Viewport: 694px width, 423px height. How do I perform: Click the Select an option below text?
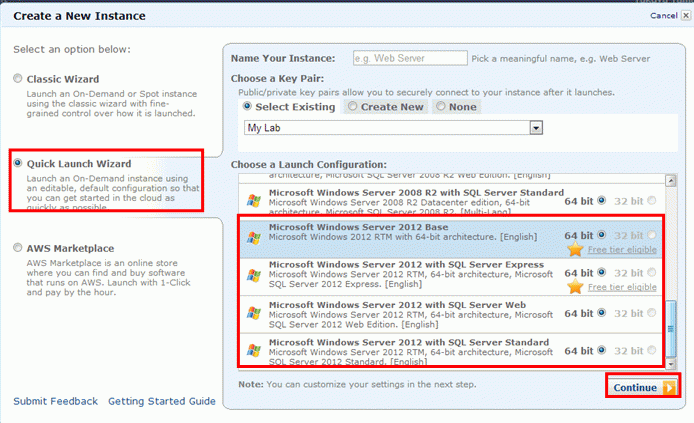tap(72, 49)
